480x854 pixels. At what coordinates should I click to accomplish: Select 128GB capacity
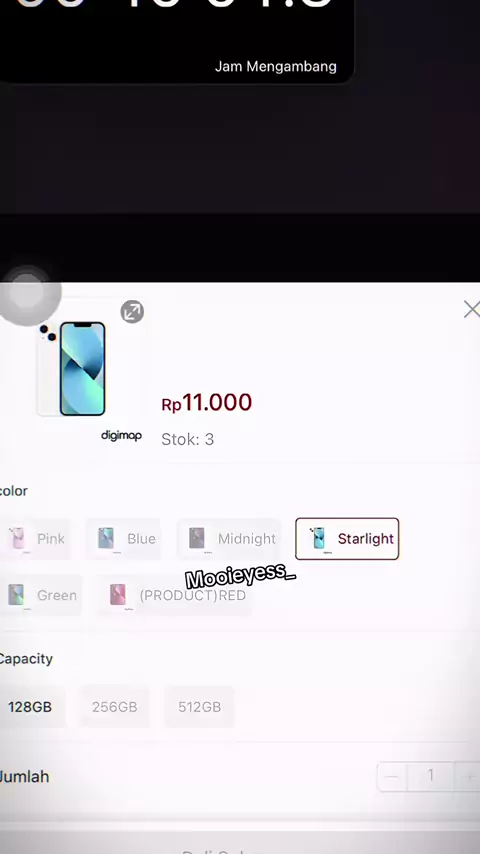[x=31, y=707]
